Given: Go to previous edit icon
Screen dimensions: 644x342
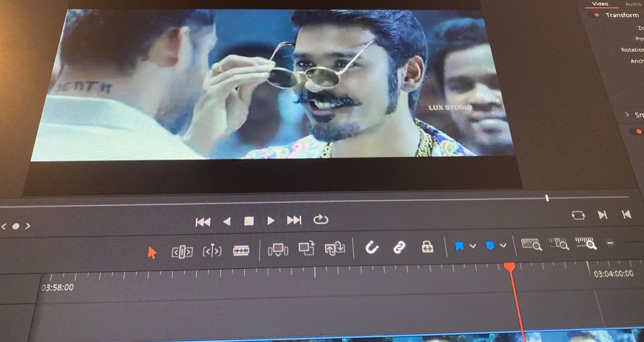Looking at the screenshot, I should [x=626, y=214].
